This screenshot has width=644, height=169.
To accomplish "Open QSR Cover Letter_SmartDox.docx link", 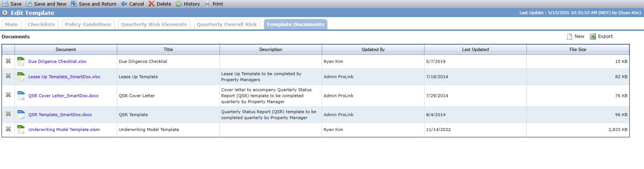I will [x=63, y=96].
